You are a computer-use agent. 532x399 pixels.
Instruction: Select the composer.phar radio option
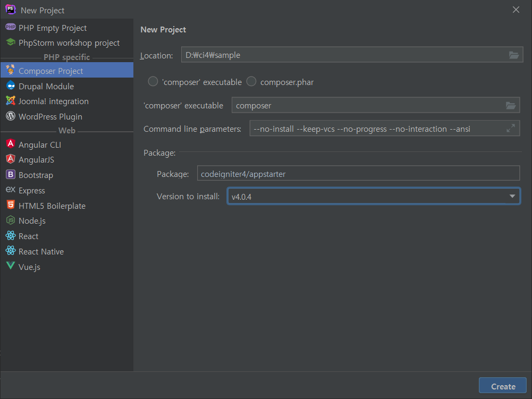(x=251, y=81)
